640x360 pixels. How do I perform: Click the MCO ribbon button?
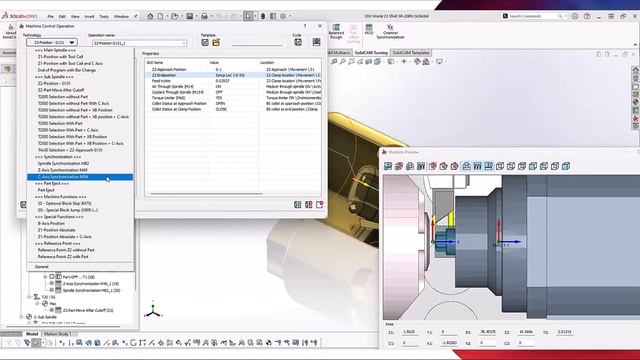(x=369, y=29)
